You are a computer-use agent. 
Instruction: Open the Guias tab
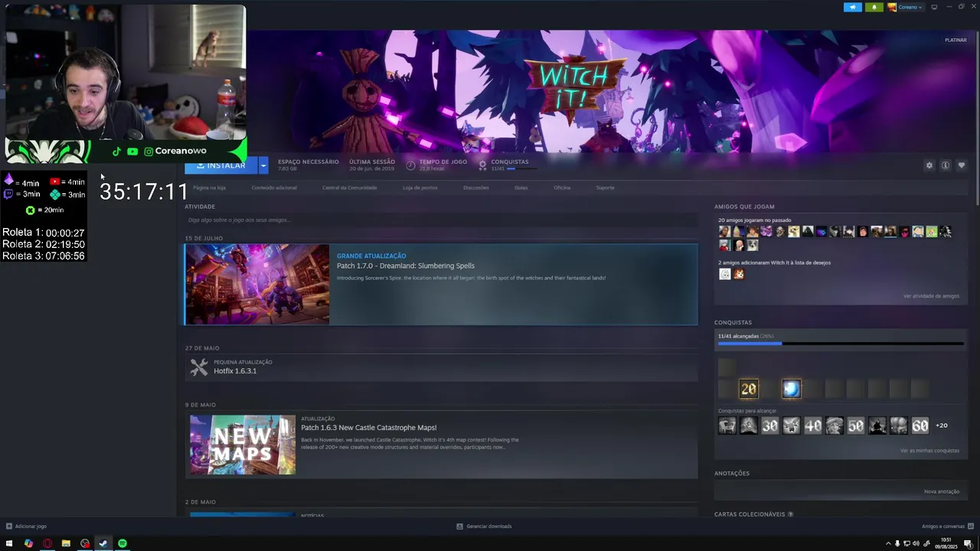tap(521, 187)
